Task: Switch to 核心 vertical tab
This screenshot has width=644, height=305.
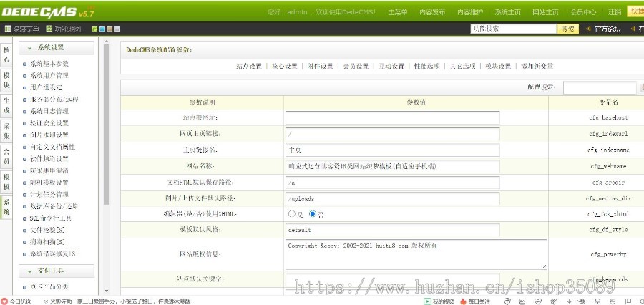Action: pyautogui.click(x=6, y=54)
